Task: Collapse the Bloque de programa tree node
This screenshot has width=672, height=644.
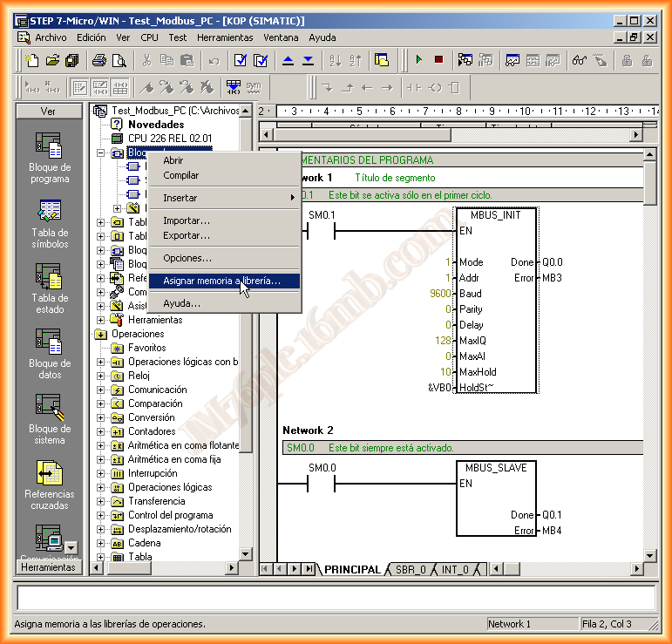Action: pos(102,153)
